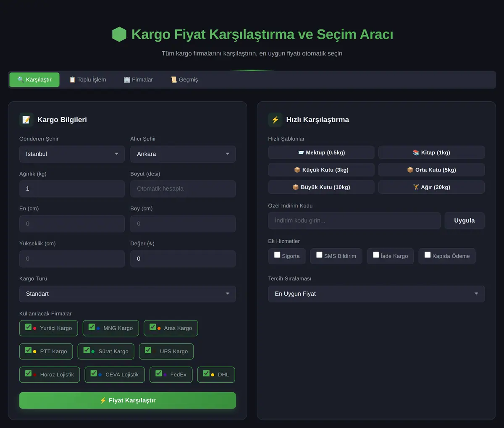Select the Kitap (1kg) template
Viewport: 504px width, 428px height.
click(x=431, y=152)
